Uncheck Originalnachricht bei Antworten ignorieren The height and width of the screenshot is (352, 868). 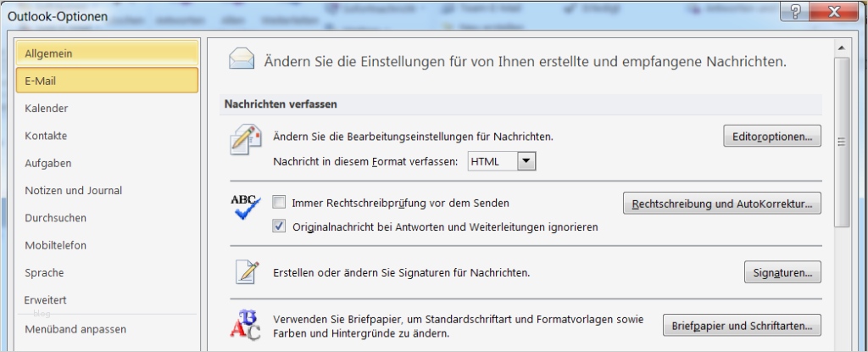pos(280,226)
